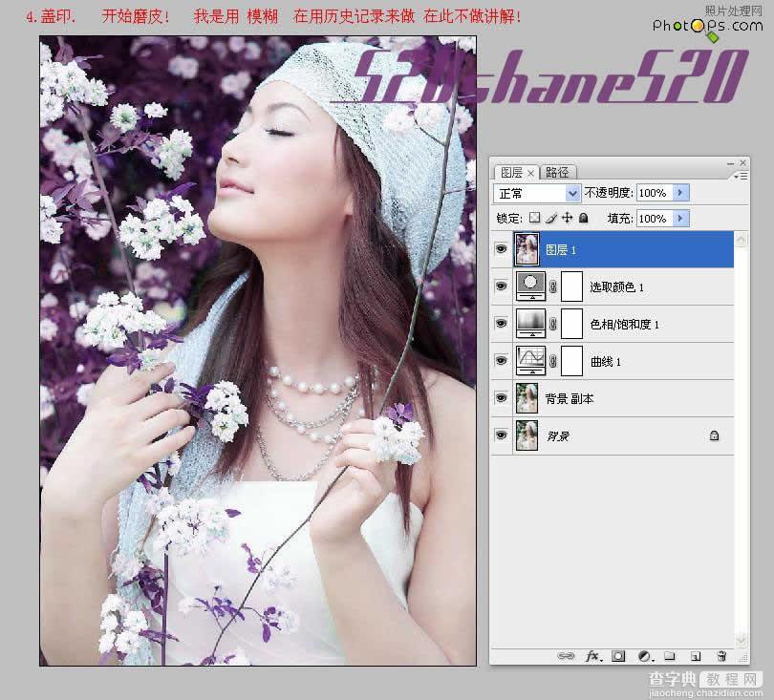Viewport: 774px width, 700px height.
Task: Click the New adjustment layer icon
Action: pyautogui.click(x=644, y=656)
